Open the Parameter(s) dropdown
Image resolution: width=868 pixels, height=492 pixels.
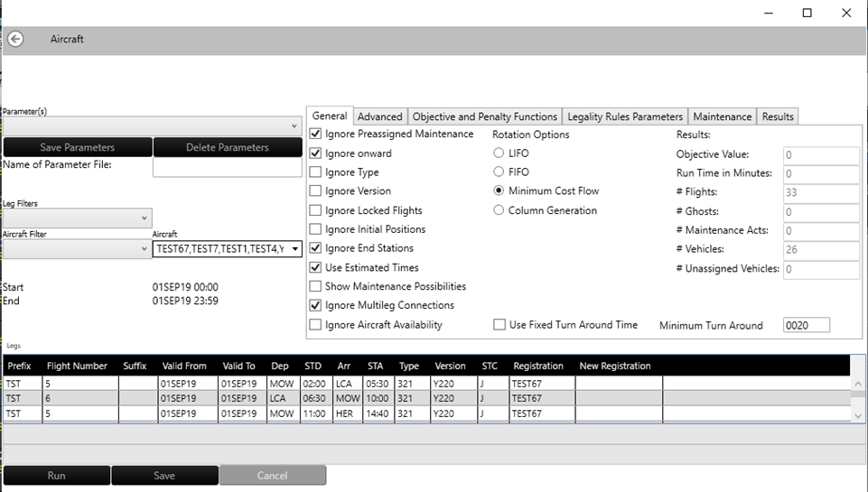(153, 126)
